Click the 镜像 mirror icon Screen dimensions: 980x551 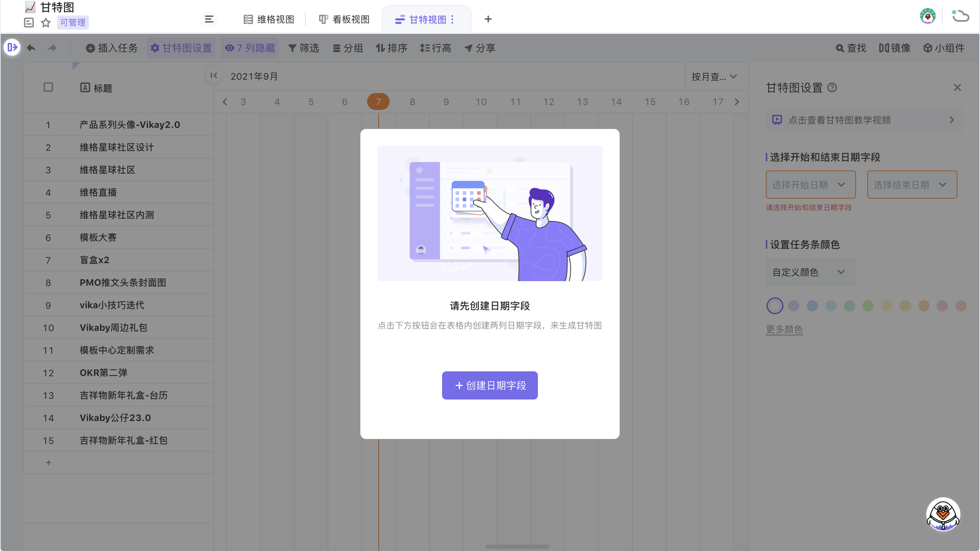pyautogui.click(x=894, y=48)
